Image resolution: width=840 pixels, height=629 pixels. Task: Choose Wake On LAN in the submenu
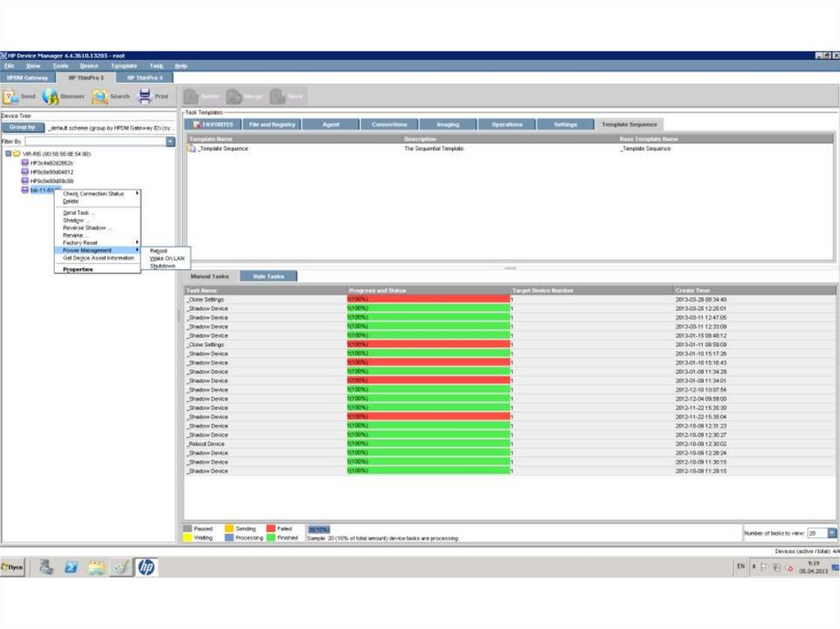[167, 258]
